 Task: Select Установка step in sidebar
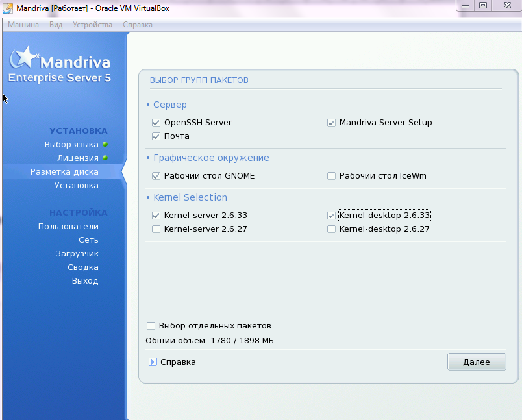click(x=76, y=186)
